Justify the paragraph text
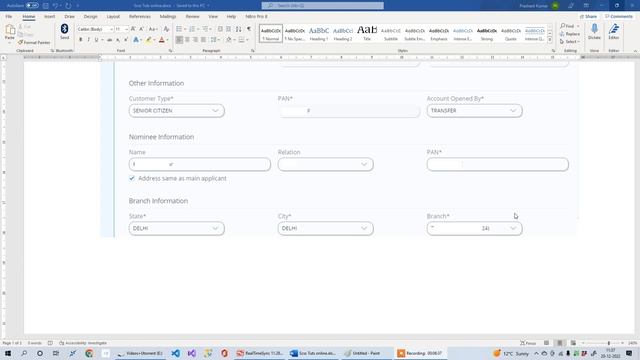The width and height of the screenshot is (640, 360). [203, 40]
